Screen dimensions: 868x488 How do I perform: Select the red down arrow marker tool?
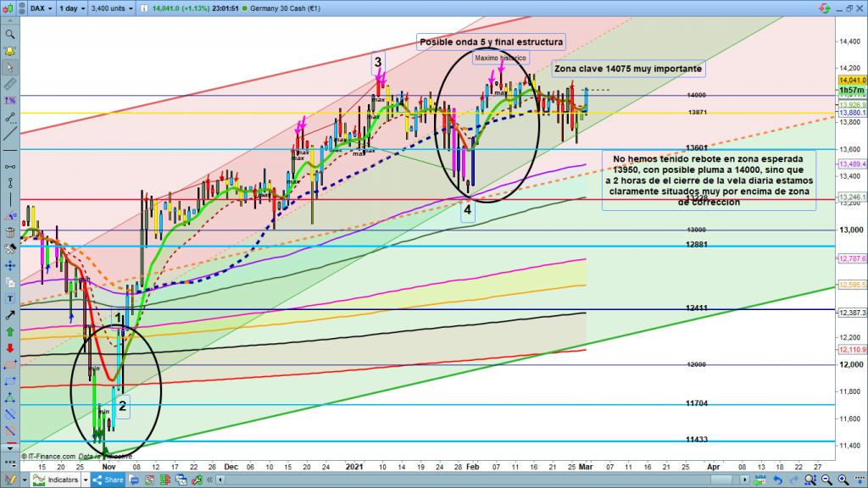click(9, 348)
